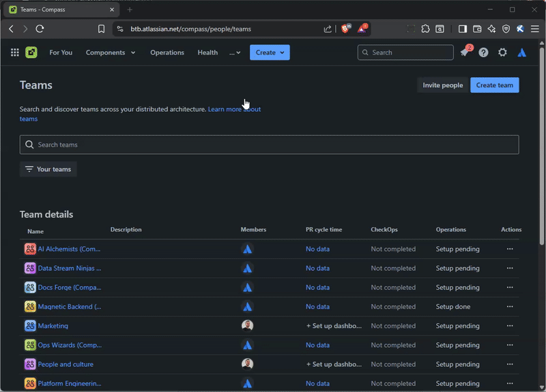Open the Create dropdown button

[x=270, y=52]
